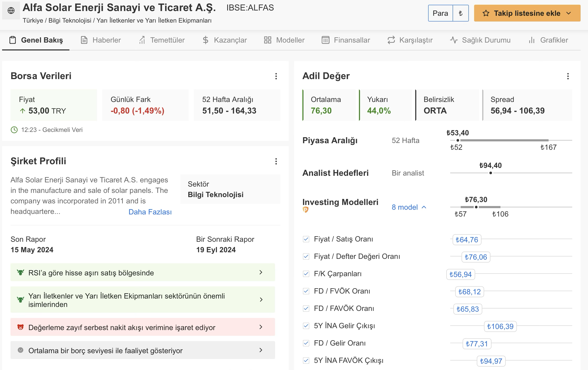The width and height of the screenshot is (588, 370).
Task: Click Piyasa Aralığı 52-week range marker
Action: pos(458,140)
